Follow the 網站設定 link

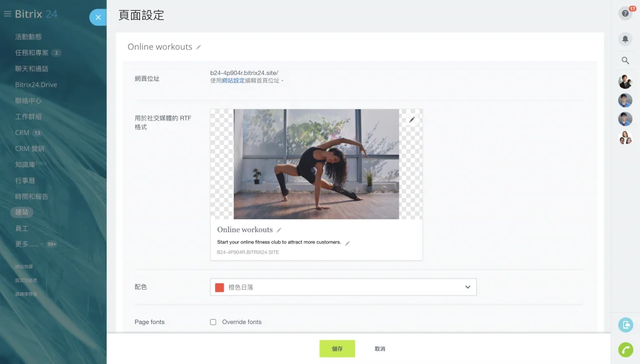[x=233, y=81]
